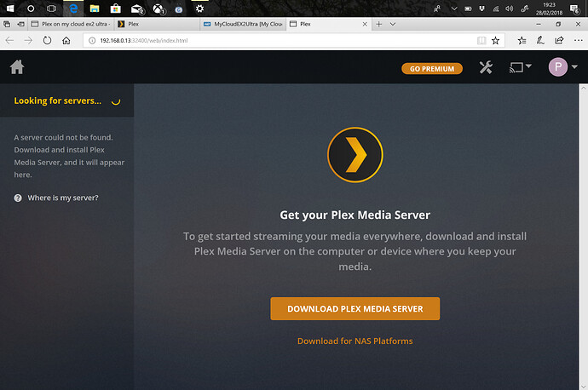This screenshot has height=390, width=588.
Task: Click the Plex chevron logo
Action: tap(355, 155)
